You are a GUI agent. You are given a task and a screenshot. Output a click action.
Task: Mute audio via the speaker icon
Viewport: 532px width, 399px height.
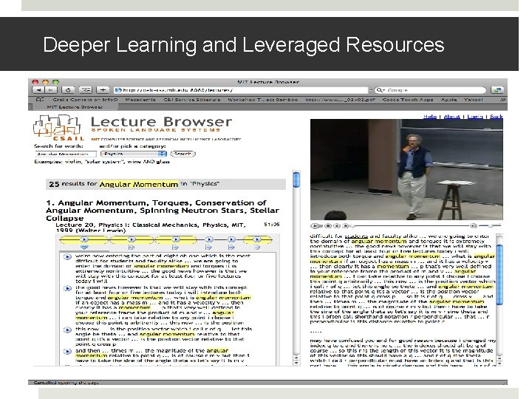click(x=474, y=225)
